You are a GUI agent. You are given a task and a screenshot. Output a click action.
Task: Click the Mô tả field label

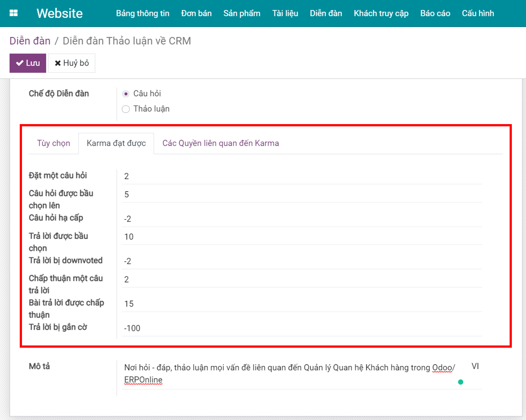click(39, 366)
